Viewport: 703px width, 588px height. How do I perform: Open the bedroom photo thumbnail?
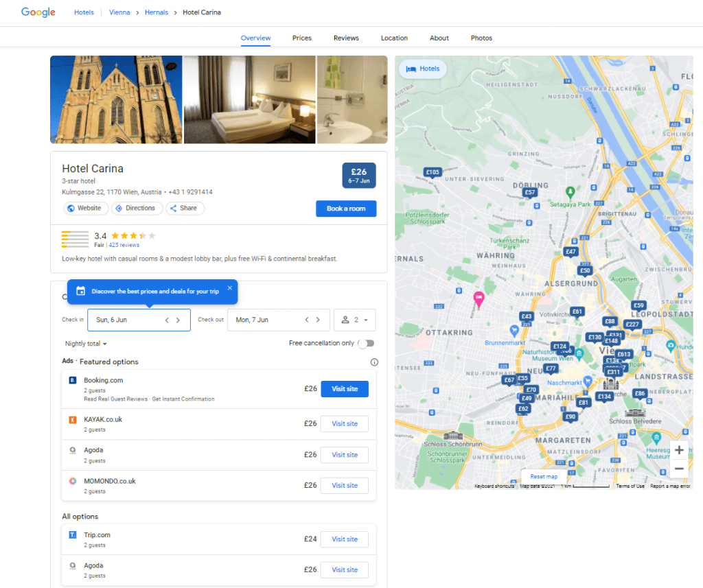click(x=249, y=99)
